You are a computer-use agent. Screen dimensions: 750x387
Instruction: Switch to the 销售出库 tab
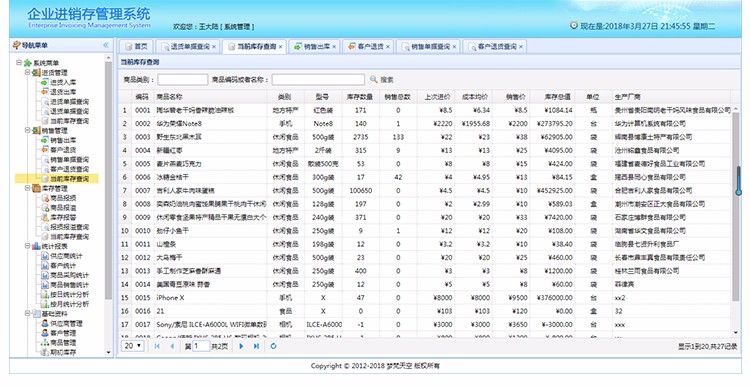314,46
